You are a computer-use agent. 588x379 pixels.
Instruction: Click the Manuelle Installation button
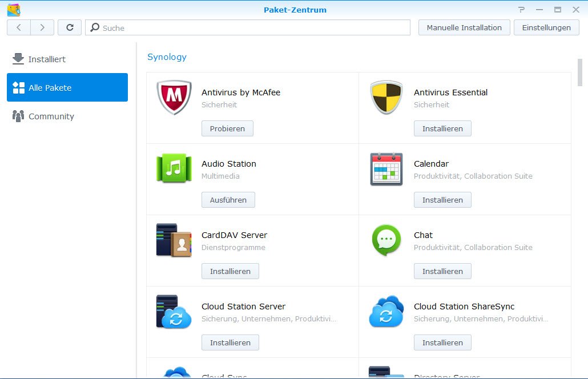click(464, 27)
